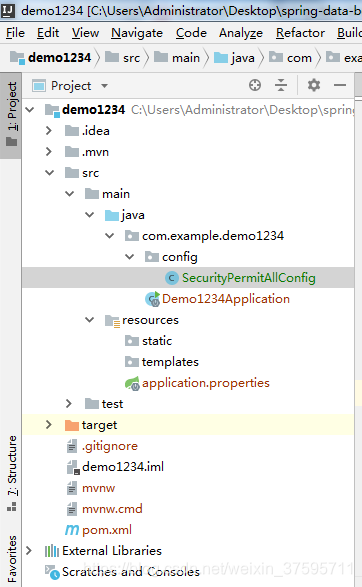Click the mvnw file icon
362x587 pixels.
click(x=72, y=488)
